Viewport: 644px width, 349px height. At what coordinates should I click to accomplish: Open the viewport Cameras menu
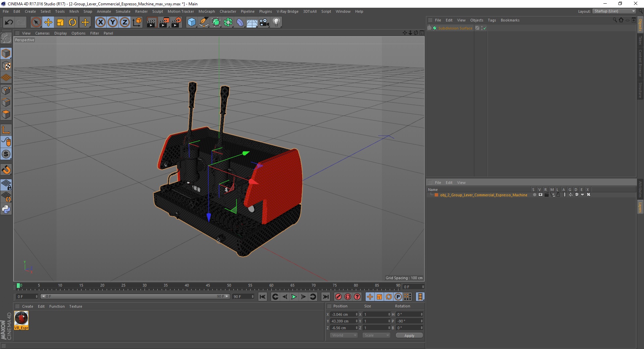(x=42, y=33)
